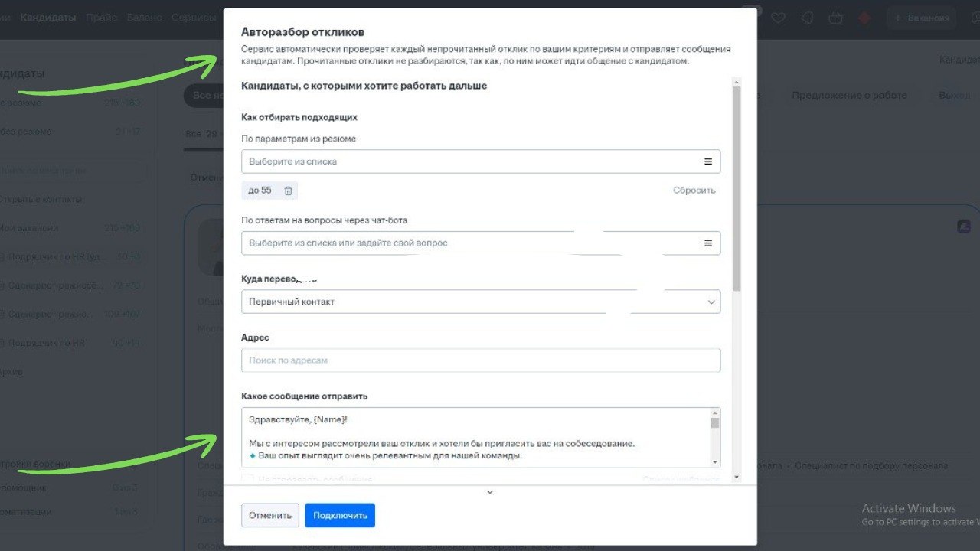Click the "Сбросить" link
This screenshot has height=551, width=980.
pos(694,191)
